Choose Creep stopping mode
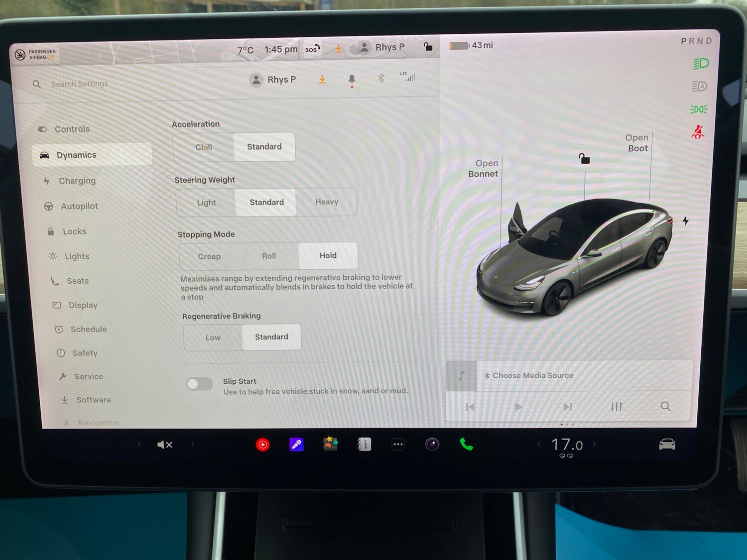The image size is (747, 560). click(209, 256)
